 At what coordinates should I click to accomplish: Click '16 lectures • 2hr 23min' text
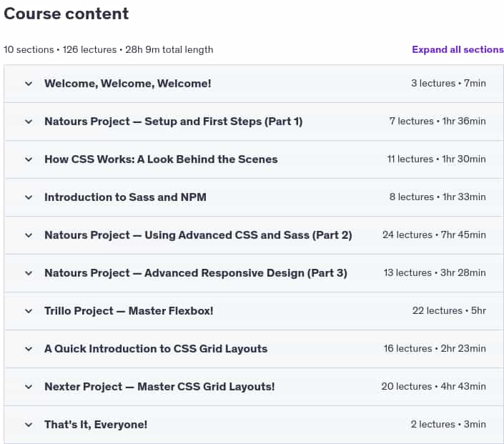pyautogui.click(x=435, y=348)
